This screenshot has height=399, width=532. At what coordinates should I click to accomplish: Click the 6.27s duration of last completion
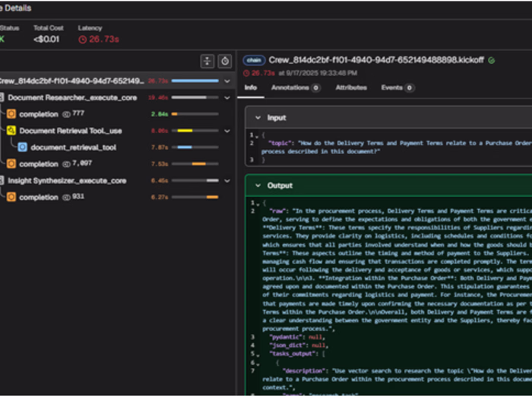(160, 198)
